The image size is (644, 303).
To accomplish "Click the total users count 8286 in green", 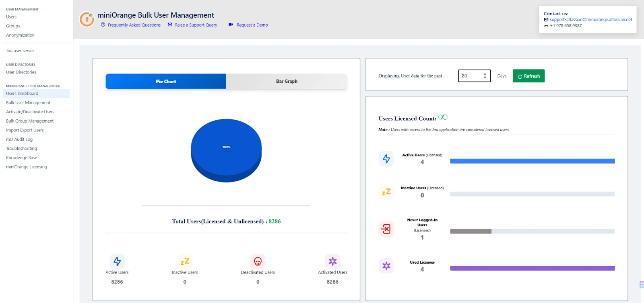I will tap(275, 221).
